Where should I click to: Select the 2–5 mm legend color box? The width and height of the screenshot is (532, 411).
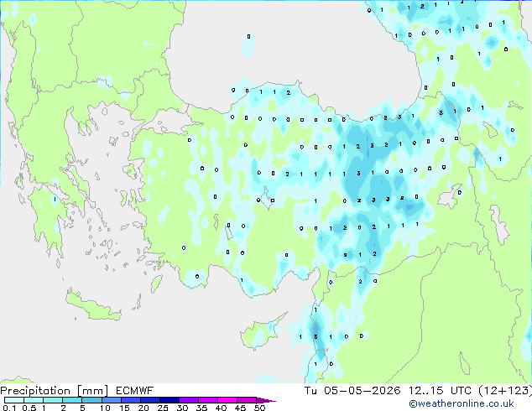coord(72,400)
